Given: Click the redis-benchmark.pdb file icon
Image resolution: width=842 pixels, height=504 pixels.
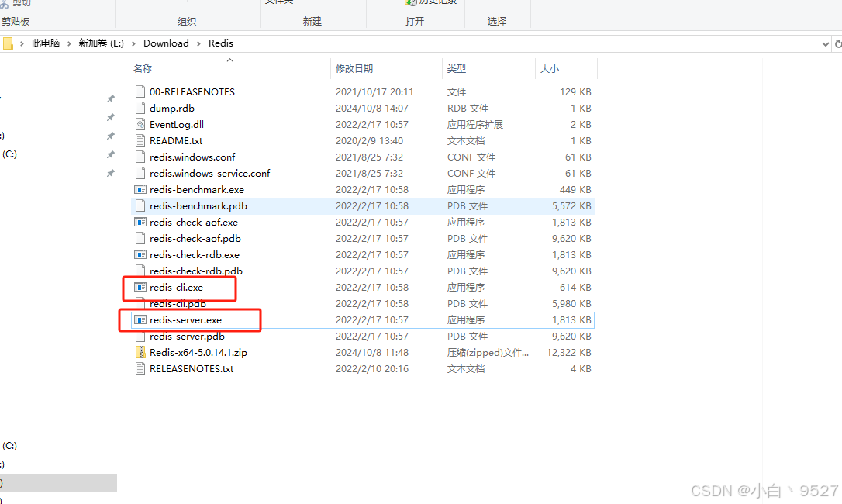Looking at the screenshot, I should [x=140, y=205].
